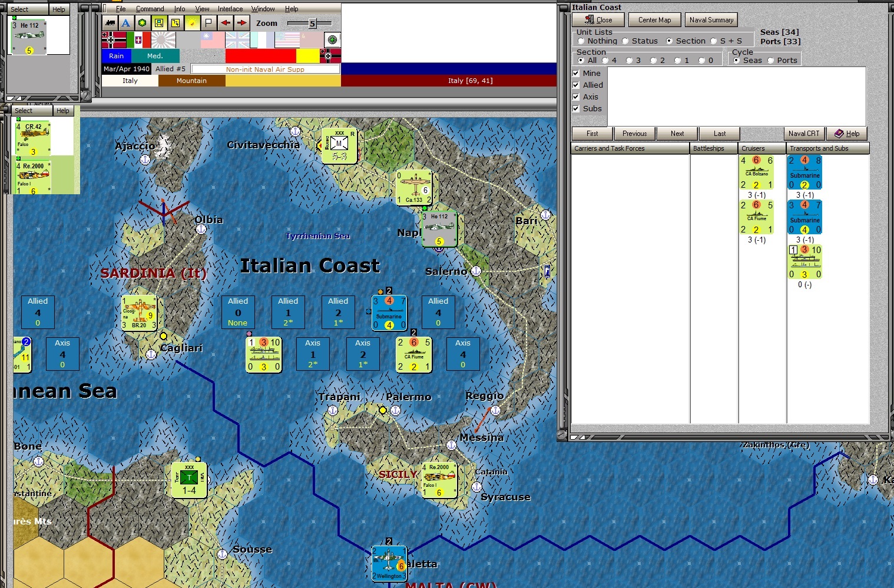This screenshot has height=588, width=894.
Task: Toggle the sun/weather toolbar icon
Action: pos(192,23)
